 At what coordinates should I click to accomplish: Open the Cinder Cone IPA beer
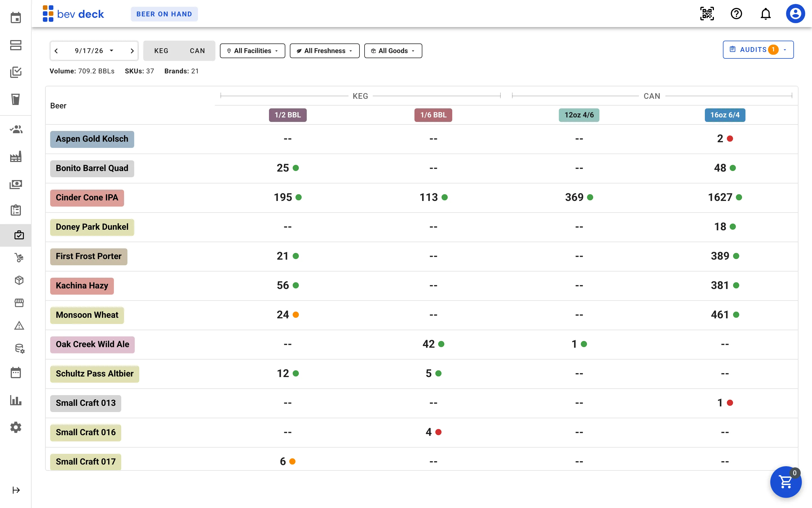tap(87, 198)
